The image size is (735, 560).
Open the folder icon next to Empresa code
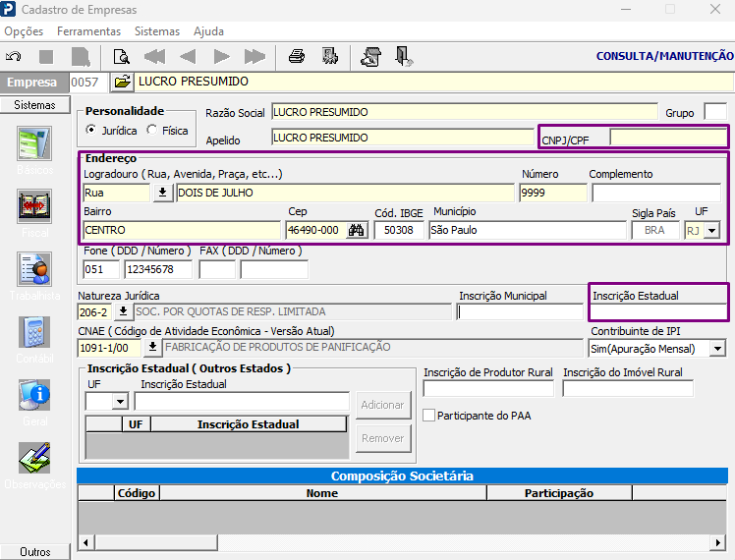[123, 82]
